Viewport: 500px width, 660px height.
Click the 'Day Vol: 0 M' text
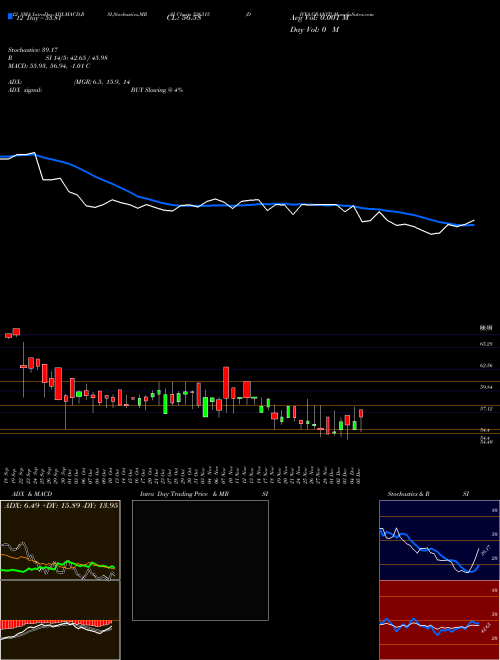pos(314,30)
